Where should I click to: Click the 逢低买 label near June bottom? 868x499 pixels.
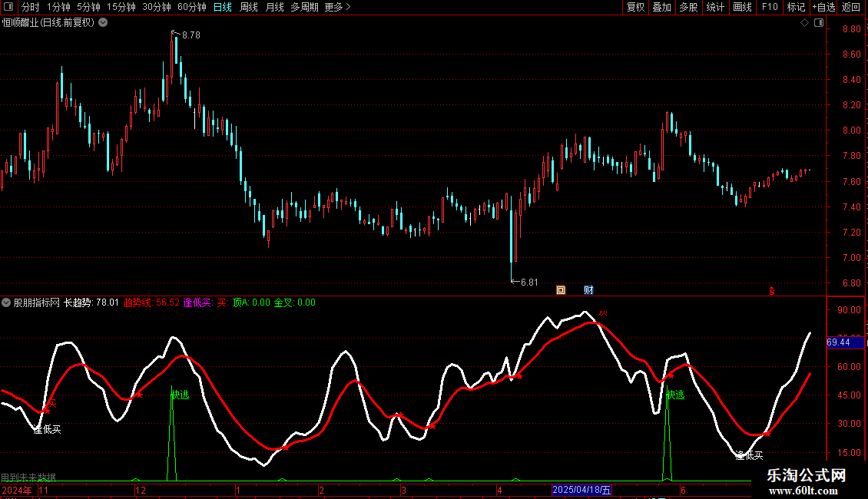749,455
